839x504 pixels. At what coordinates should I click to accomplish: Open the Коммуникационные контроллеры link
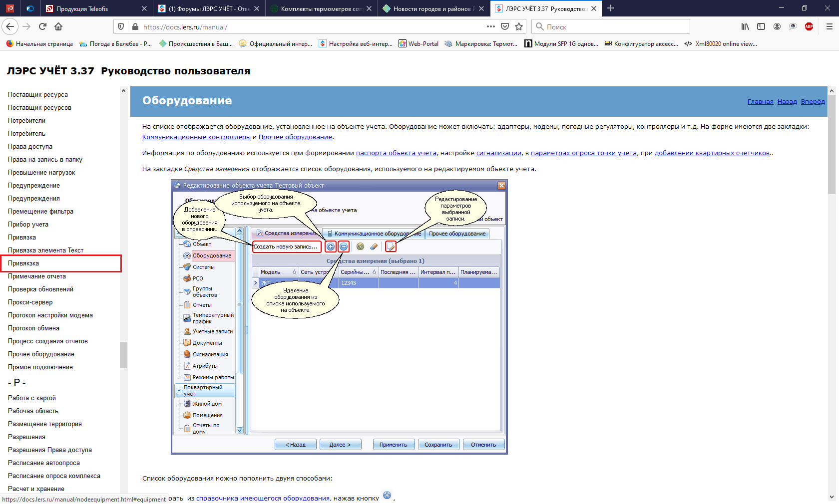[196, 137]
